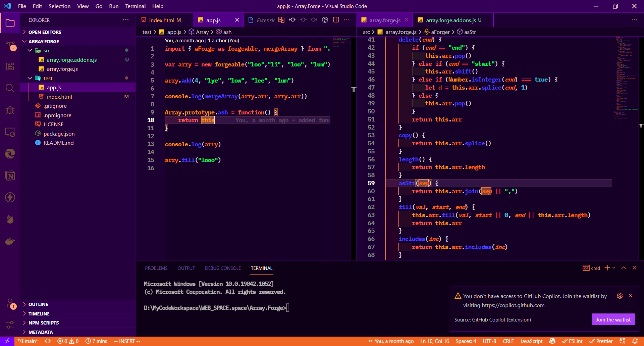Image resolution: width=644 pixels, height=346 pixels.
Task: Toggle the Split Editor icon
Action: click(336, 20)
